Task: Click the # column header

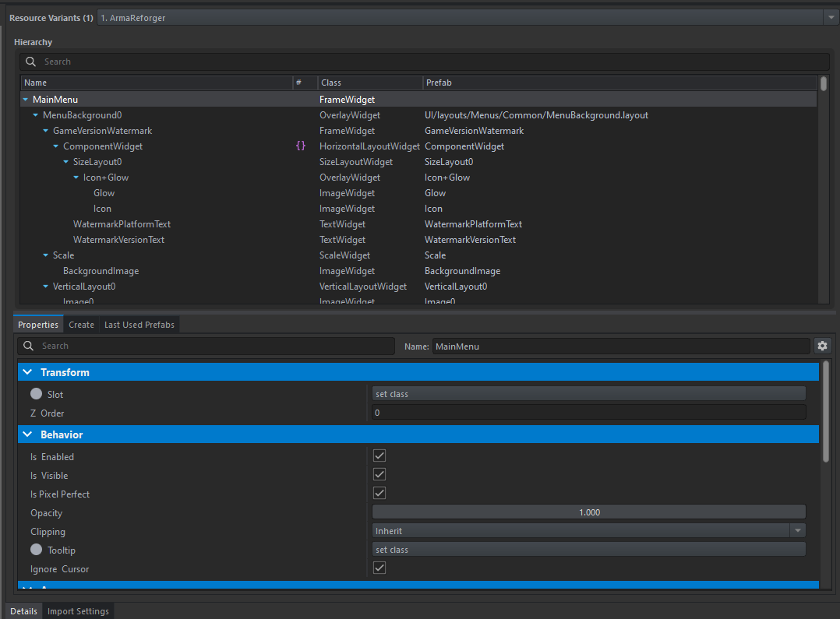Action: tap(305, 83)
